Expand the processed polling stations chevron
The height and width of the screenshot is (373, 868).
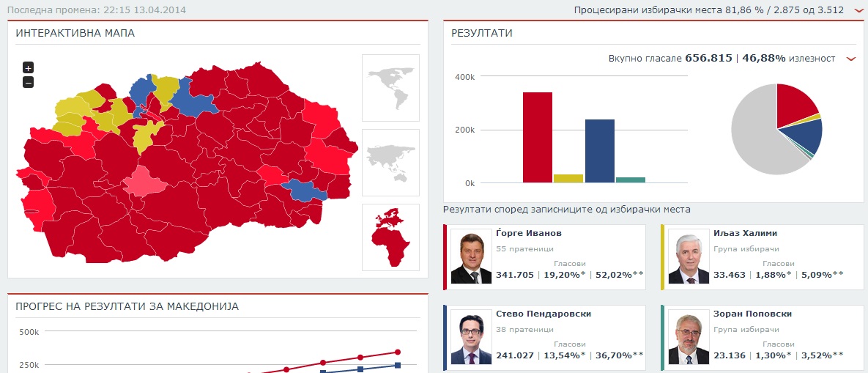click(858, 10)
